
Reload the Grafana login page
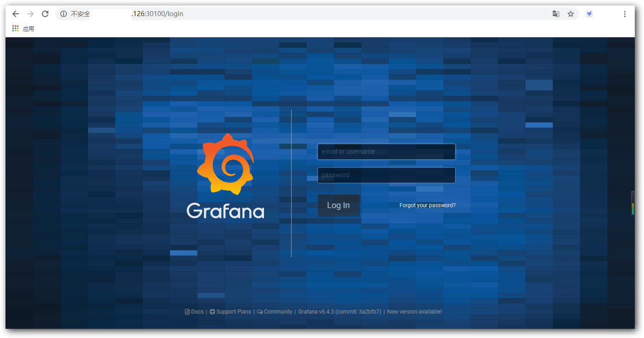tap(45, 14)
